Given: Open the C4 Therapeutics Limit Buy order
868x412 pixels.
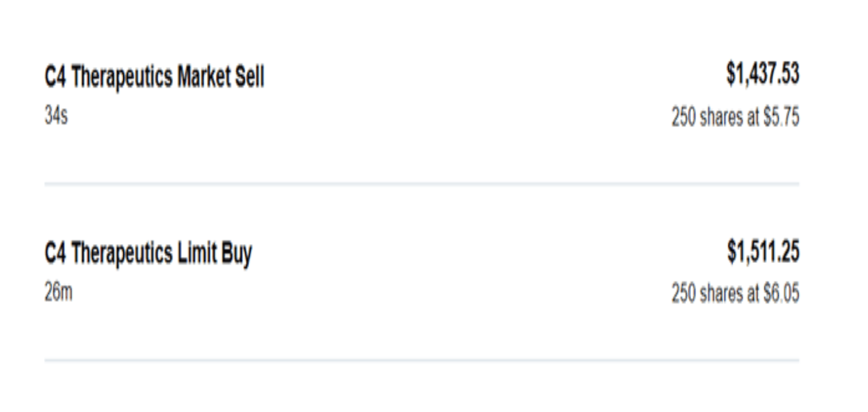Looking at the screenshot, I should click(148, 254).
